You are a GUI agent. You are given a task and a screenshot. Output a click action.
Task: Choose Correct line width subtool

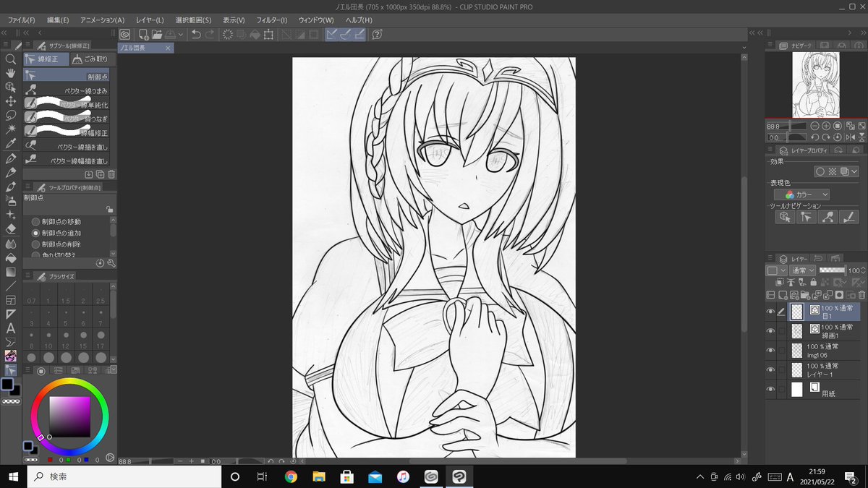click(66, 133)
